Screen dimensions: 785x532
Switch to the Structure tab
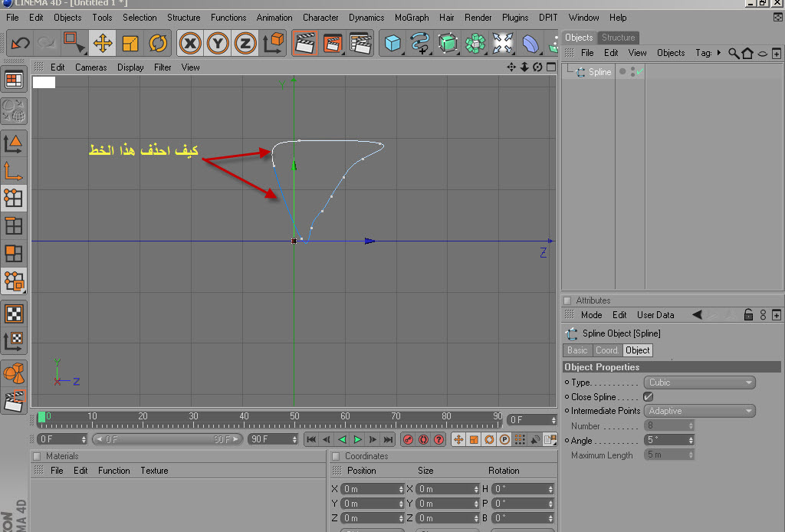[619, 38]
